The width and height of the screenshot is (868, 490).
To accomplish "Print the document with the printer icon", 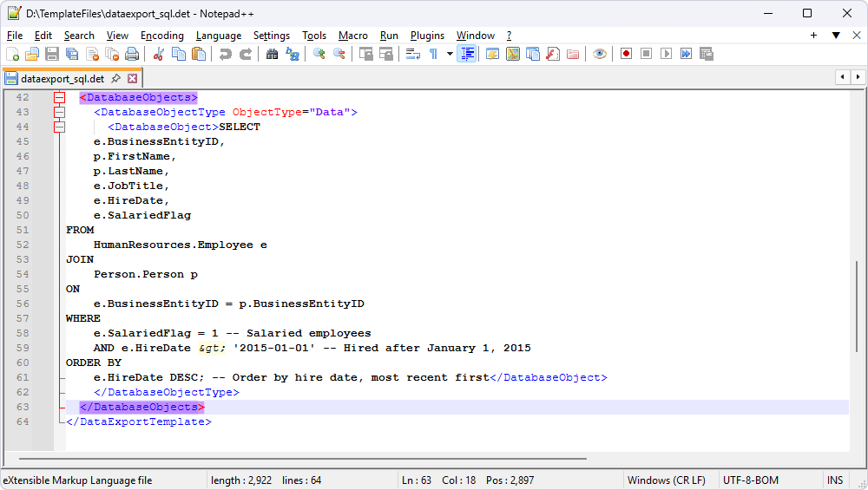I will (x=132, y=54).
